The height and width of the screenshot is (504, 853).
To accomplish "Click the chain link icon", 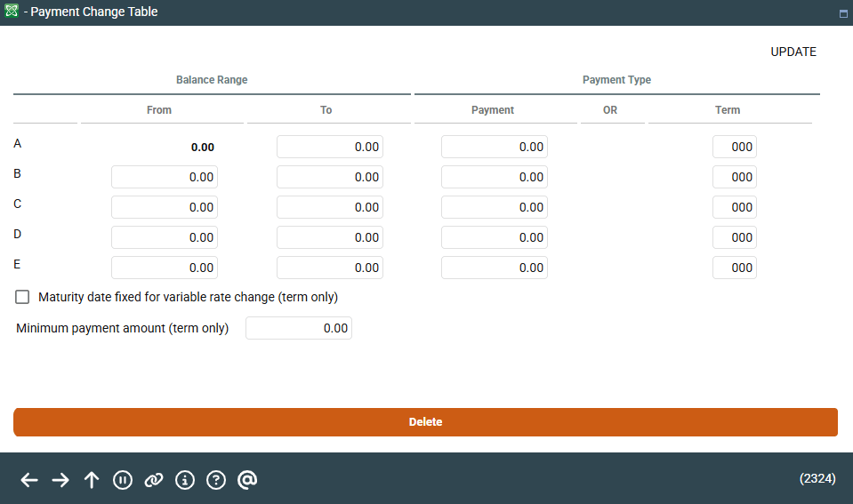I will pos(154,480).
